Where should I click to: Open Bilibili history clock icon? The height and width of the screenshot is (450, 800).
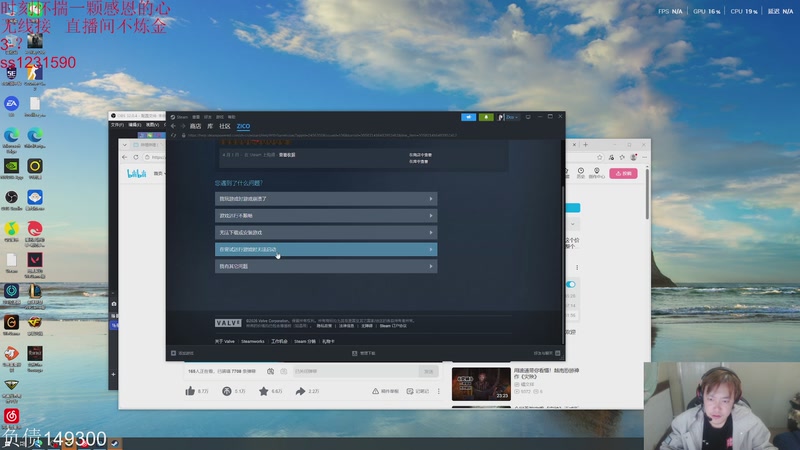(x=581, y=172)
